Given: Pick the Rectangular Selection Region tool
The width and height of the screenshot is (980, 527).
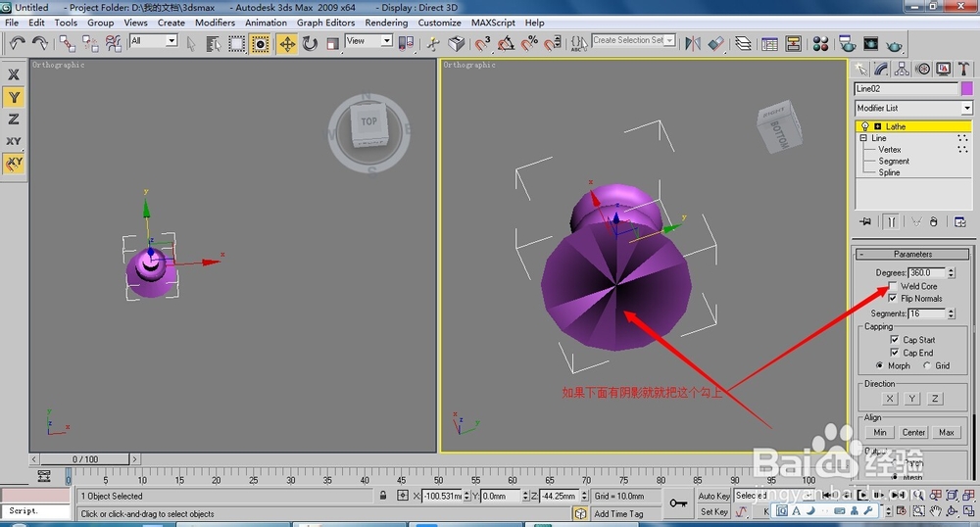Looking at the screenshot, I should [236, 44].
